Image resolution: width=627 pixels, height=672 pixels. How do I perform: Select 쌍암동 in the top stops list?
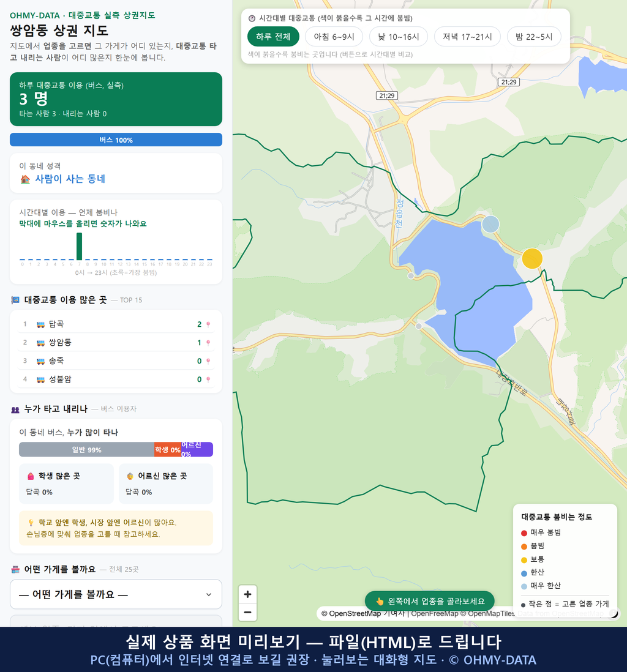point(116,343)
